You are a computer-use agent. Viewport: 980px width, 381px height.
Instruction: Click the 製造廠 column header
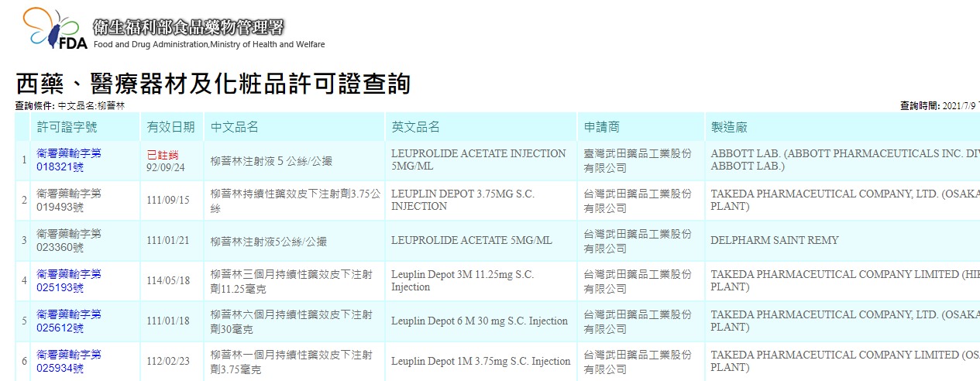(729, 127)
